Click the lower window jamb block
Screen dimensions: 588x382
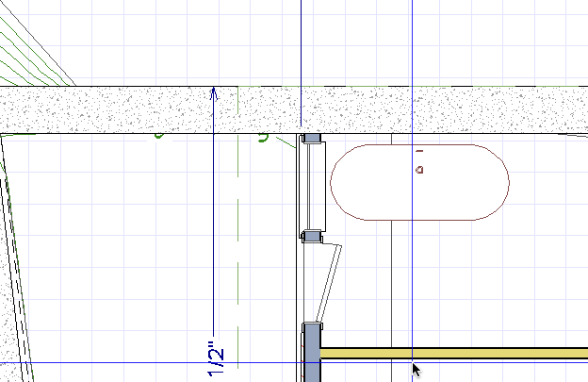coord(311,236)
